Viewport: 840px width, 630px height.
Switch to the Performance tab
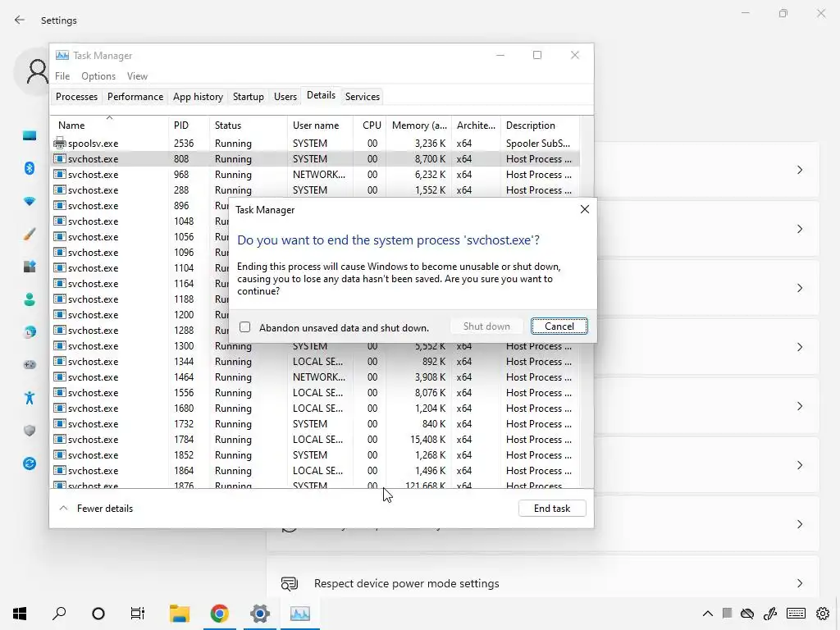pos(135,97)
